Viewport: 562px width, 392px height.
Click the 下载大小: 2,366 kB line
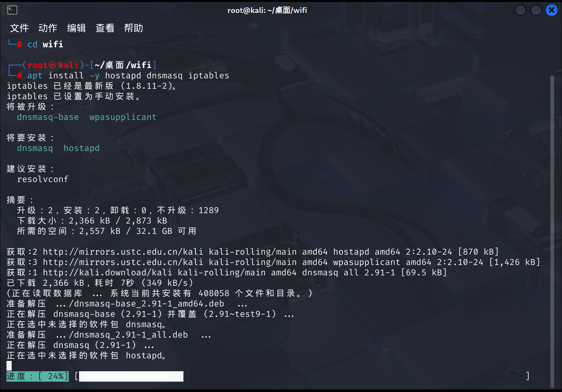92,221
